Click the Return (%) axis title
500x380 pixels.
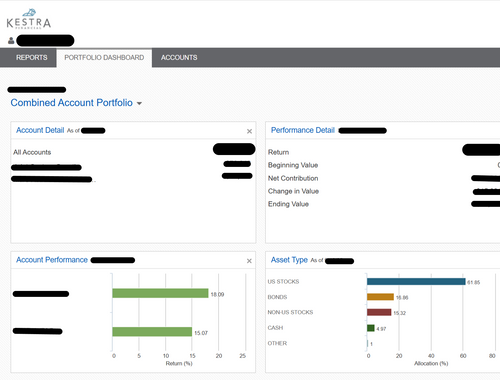coord(179,363)
